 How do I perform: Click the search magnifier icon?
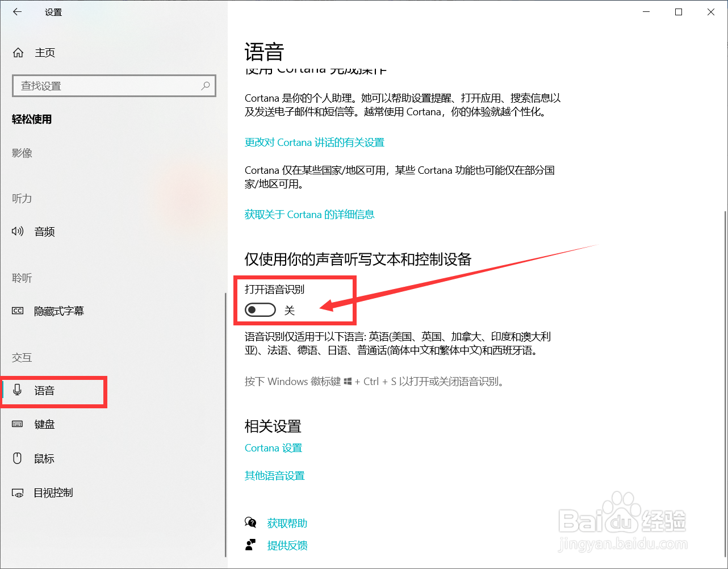click(x=206, y=86)
